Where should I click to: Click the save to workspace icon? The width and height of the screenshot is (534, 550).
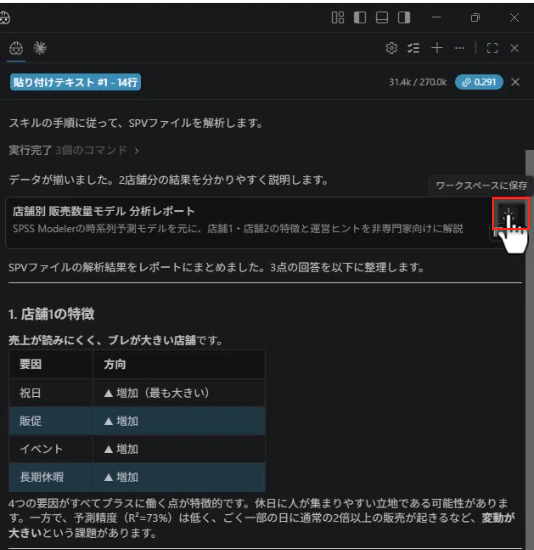pos(510,214)
